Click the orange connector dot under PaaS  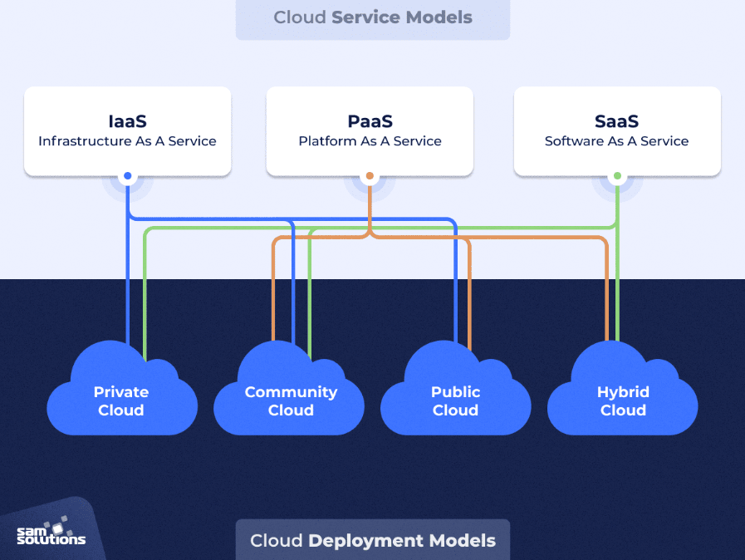[370, 176]
